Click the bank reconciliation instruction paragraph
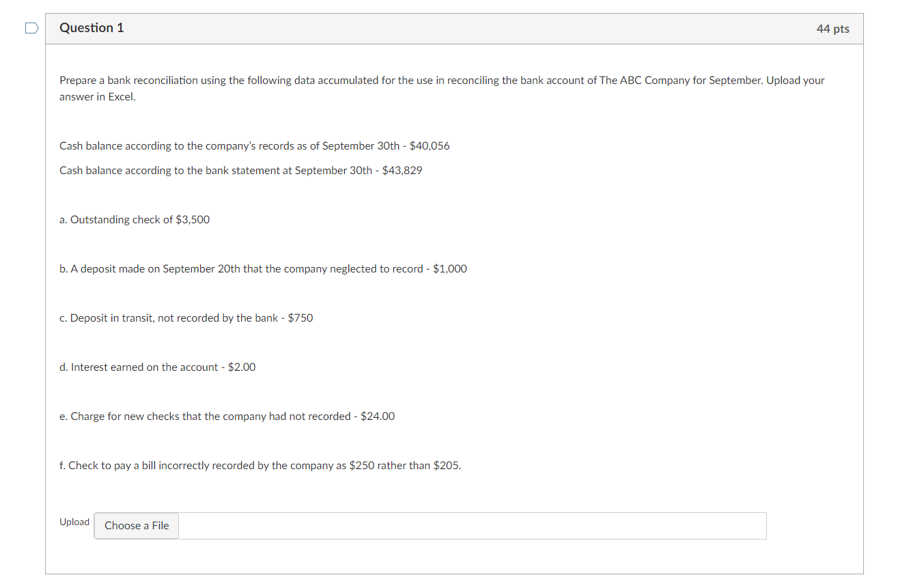The height and width of the screenshot is (588, 911). coord(442,88)
